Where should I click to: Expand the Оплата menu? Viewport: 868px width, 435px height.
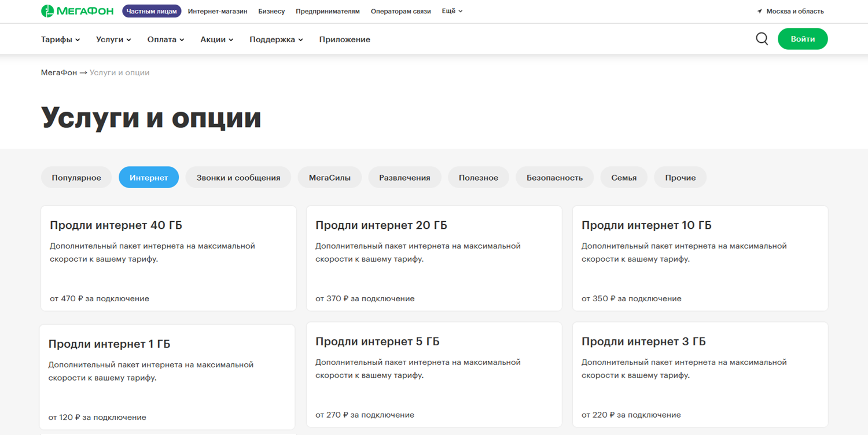165,39
